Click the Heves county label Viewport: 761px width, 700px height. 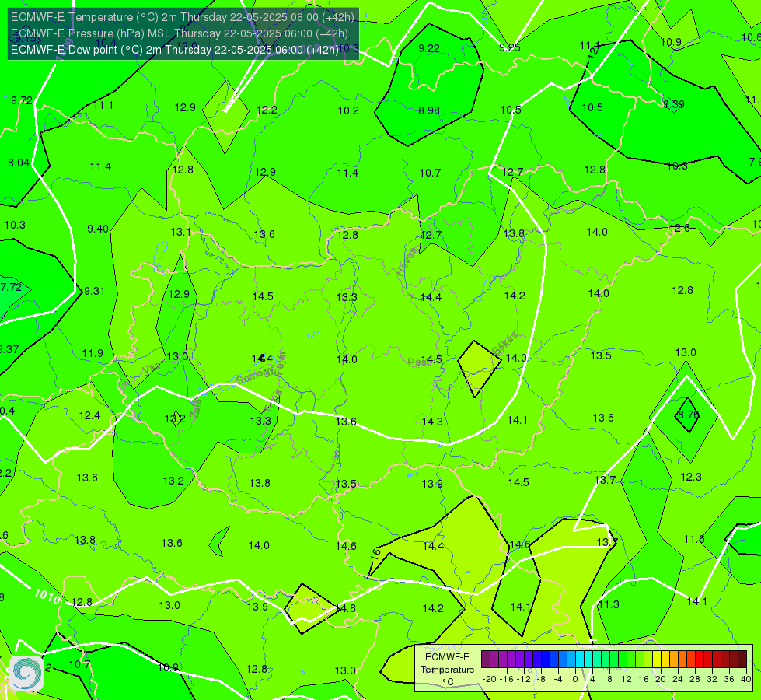pyautogui.click(x=407, y=261)
